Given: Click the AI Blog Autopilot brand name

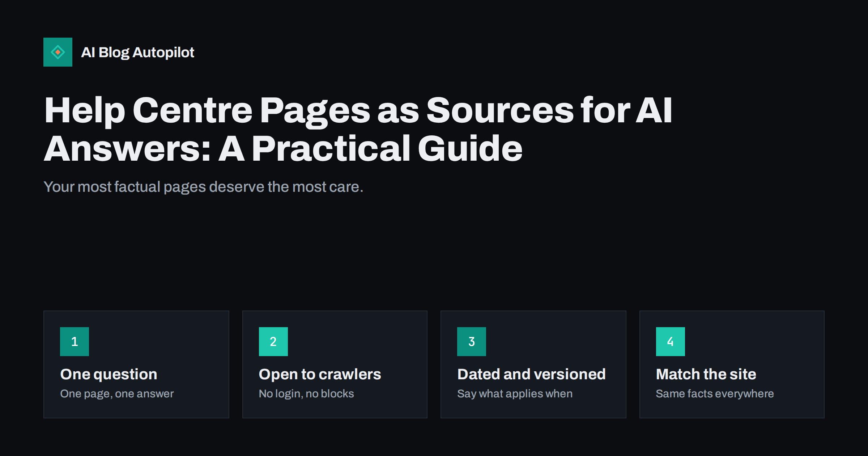Looking at the screenshot, I should (138, 52).
